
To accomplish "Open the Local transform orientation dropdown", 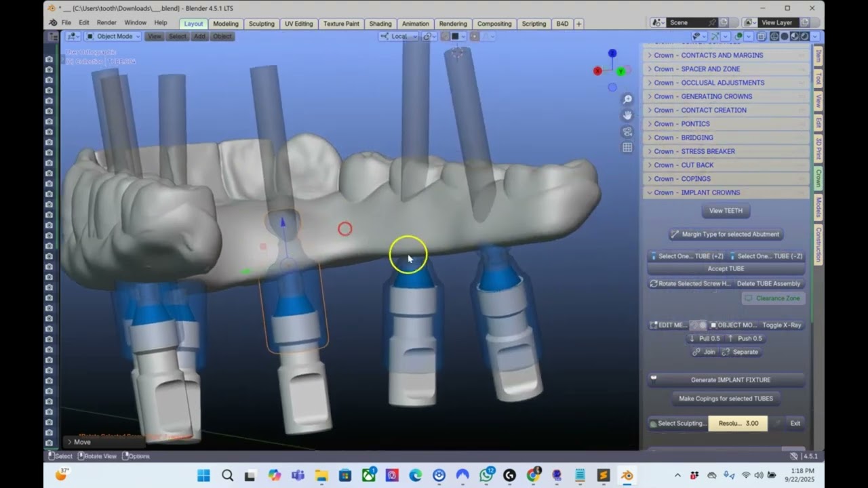I will tap(398, 37).
